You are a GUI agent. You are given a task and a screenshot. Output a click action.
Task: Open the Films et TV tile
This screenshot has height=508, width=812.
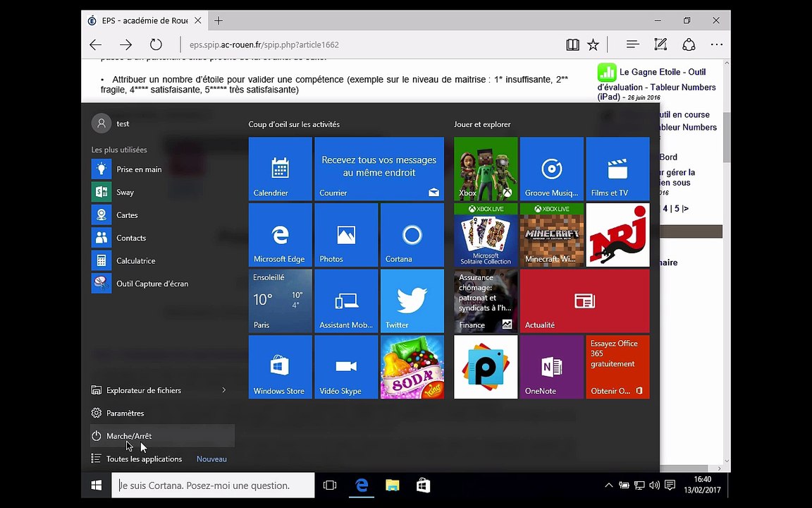[617, 169]
